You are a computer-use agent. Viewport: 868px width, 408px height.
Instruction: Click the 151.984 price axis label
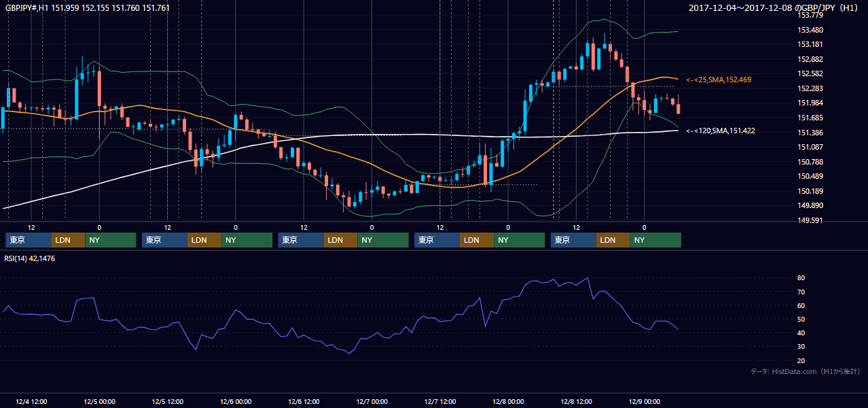click(810, 103)
